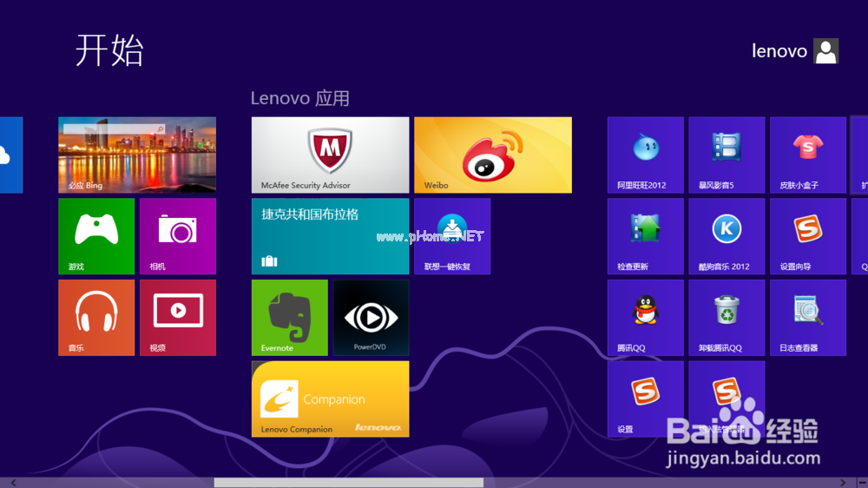Open the McAfee Security Advisor tile
868x488 pixels.
(330, 155)
